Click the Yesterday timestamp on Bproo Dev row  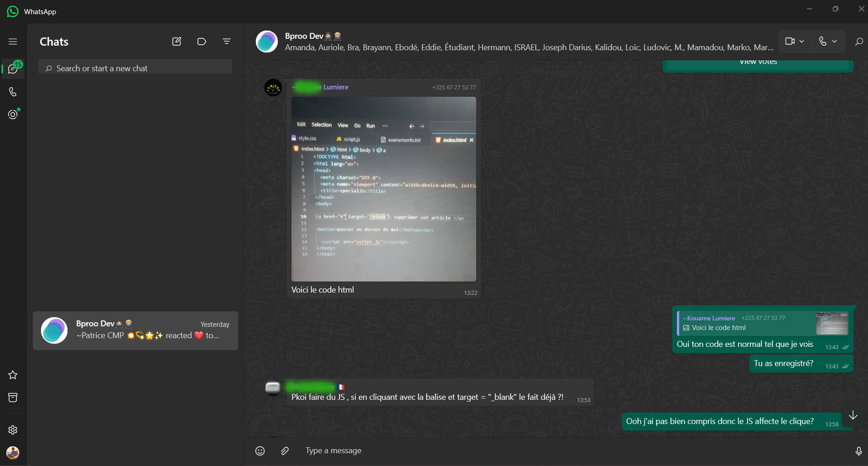coord(215,325)
